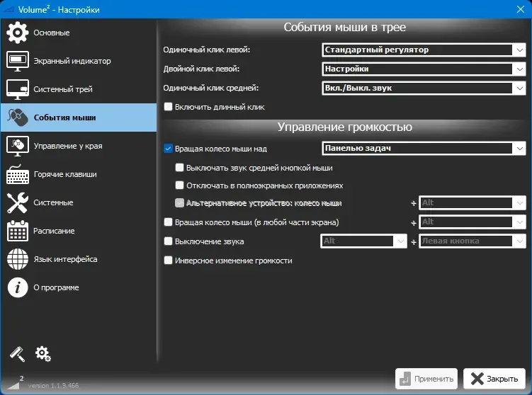Open the Двойной клик левой dropdown
This screenshot has width=532, height=395.
[x=424, y=69]
